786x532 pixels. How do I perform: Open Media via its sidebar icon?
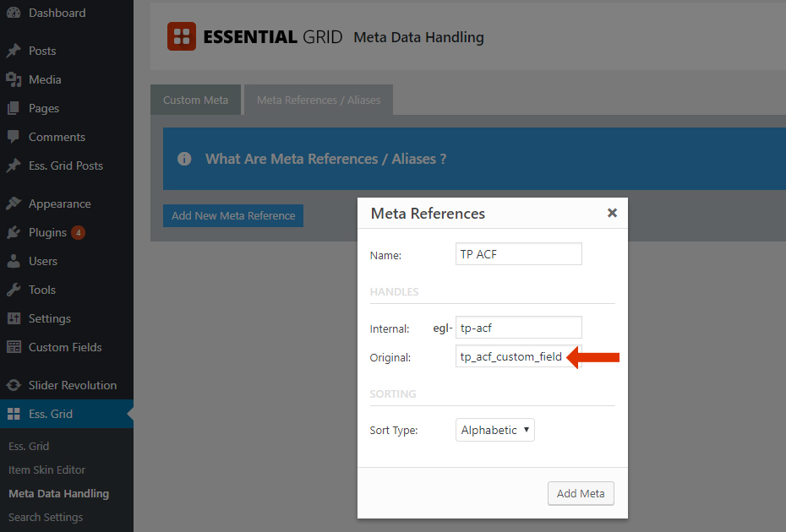(x=14, y=79)
